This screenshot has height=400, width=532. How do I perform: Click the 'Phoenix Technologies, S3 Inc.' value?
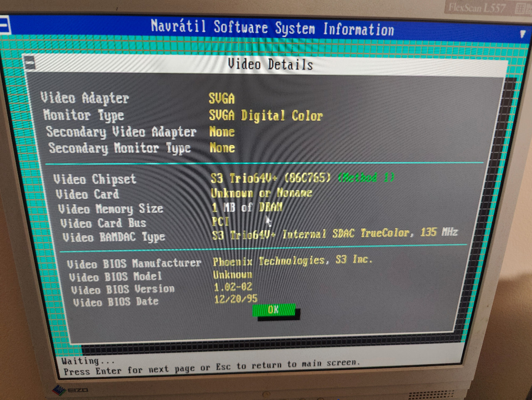(x=293, y=261)
